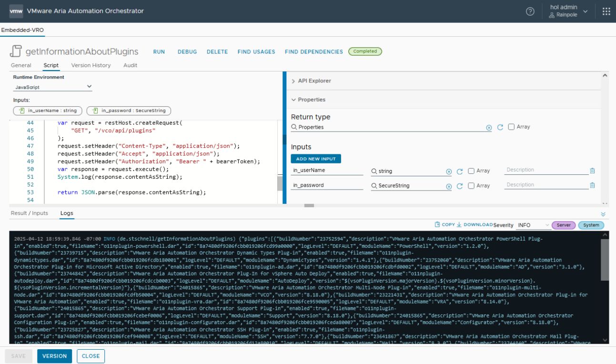
Task: Clear the in_userName string type
Action: (x=448, y=172)
